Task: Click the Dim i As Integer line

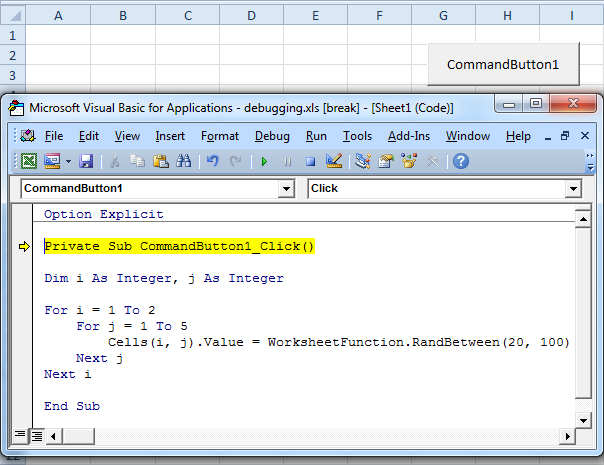Action: click(164, 278)
